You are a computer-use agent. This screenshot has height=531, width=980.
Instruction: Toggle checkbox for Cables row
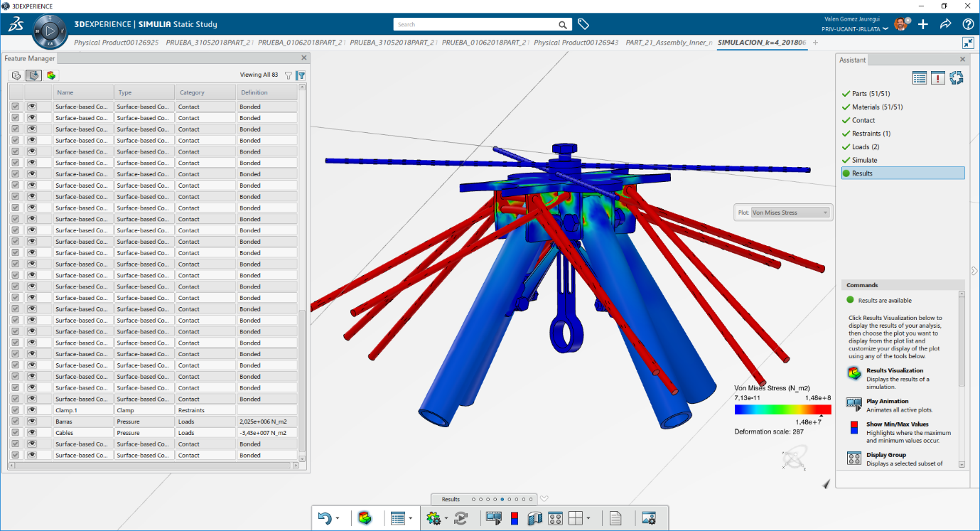[x=16, y=433]
